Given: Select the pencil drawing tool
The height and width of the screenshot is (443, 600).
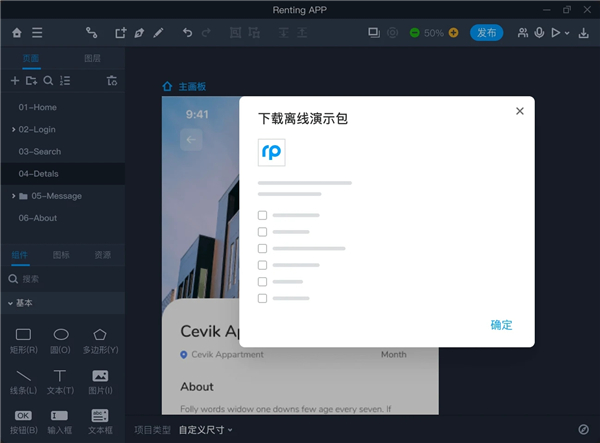Looking at the screenshot, I should (158, 33).
